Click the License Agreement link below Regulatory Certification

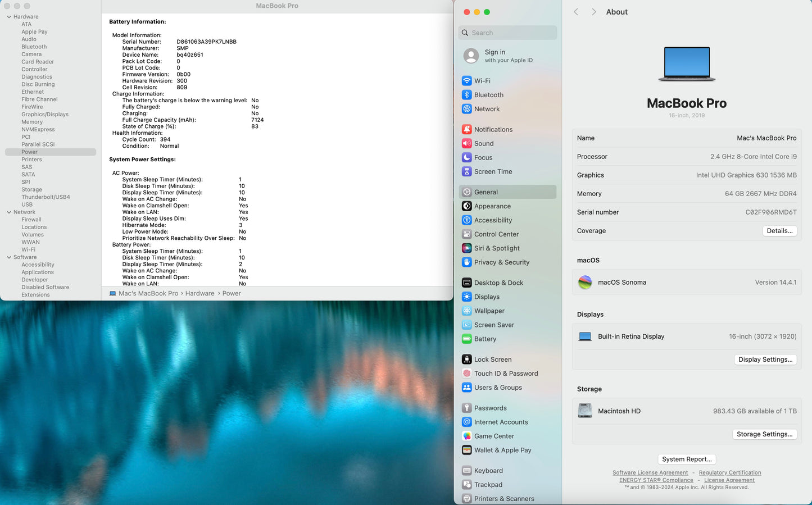tap(729, 480)
